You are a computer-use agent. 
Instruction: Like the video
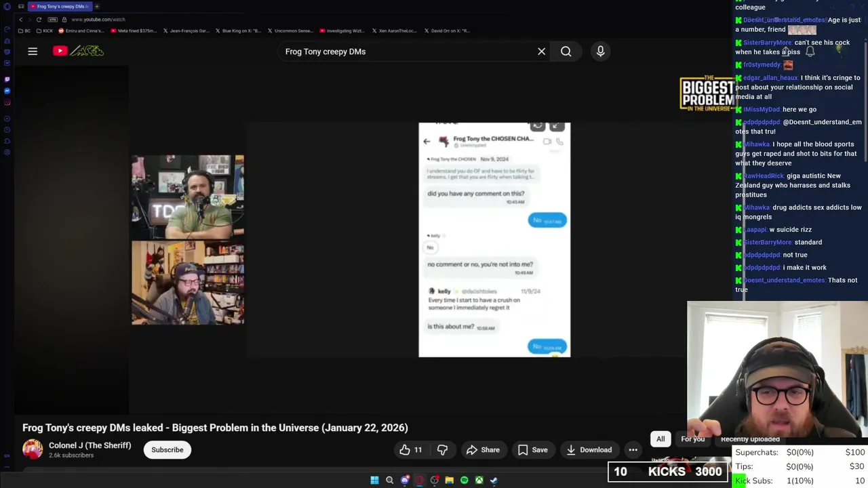[x=411, y=449]
